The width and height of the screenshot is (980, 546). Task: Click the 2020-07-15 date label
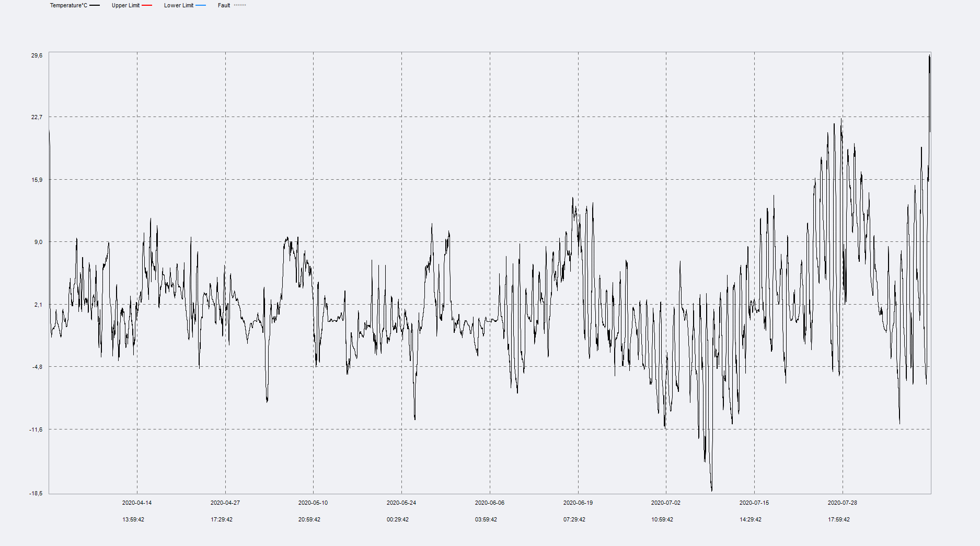pos(754,503)
